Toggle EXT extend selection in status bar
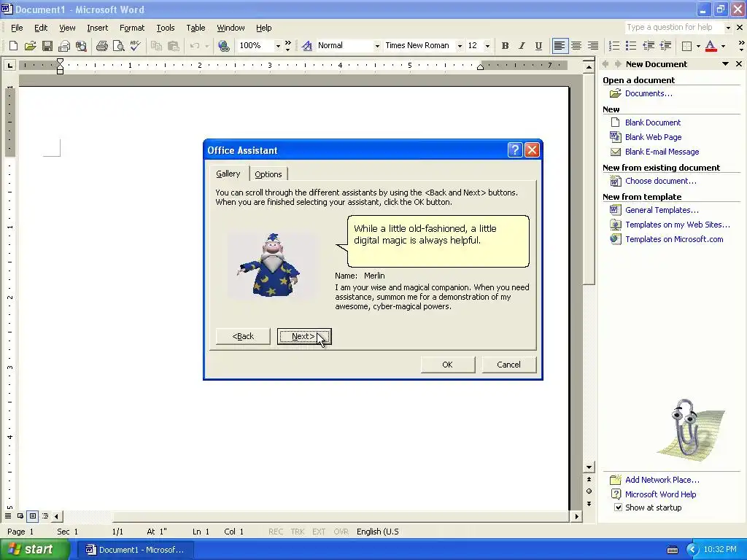The image size is (747, 560). tap(319, 532)
